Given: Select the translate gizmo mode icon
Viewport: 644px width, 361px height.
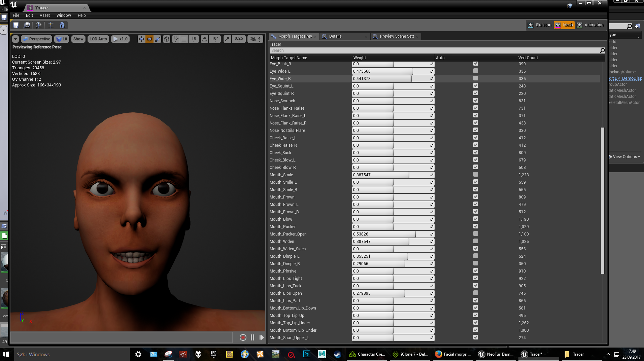Looking at the screenshot, I should point(141,39).
